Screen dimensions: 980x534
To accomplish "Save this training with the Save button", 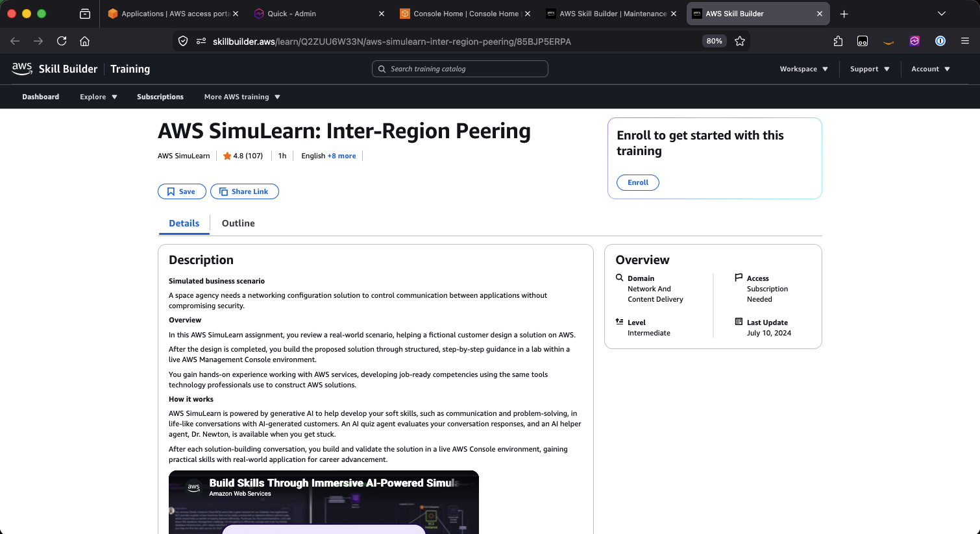I will coord(182,191).
